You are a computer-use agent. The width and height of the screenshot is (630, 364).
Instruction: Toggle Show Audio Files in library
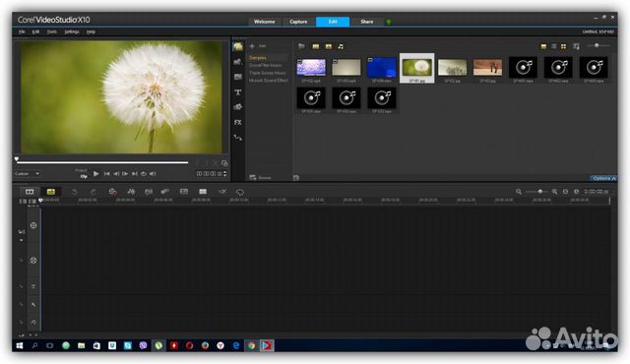tap(341, 46)
